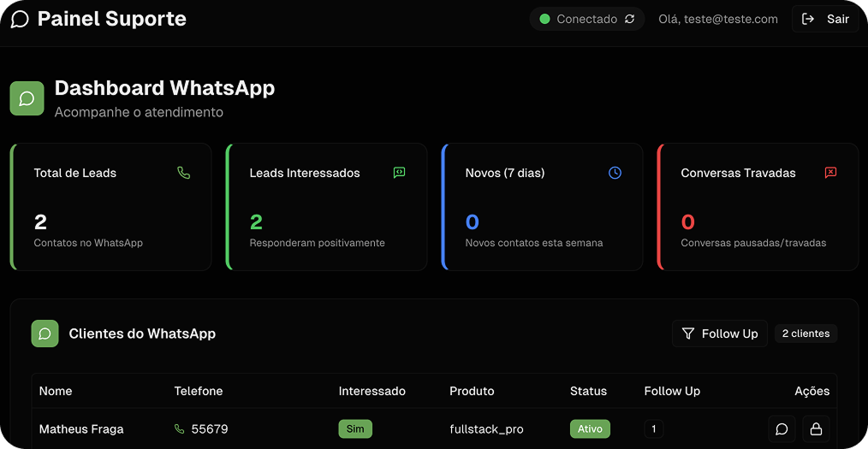This screenshot has height=449, width=868.
Task: Click the phone icon on Total de Leads card
Action: point(184,173)
